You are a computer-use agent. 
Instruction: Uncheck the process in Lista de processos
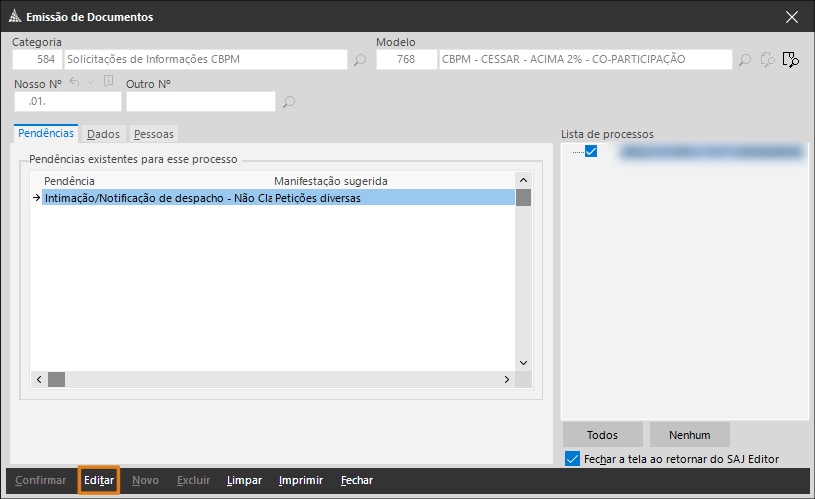pos(591,151)
